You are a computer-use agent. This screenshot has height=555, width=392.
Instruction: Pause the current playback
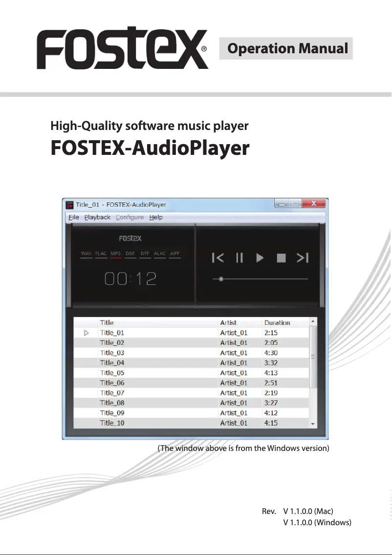click(x=239, y=258)
